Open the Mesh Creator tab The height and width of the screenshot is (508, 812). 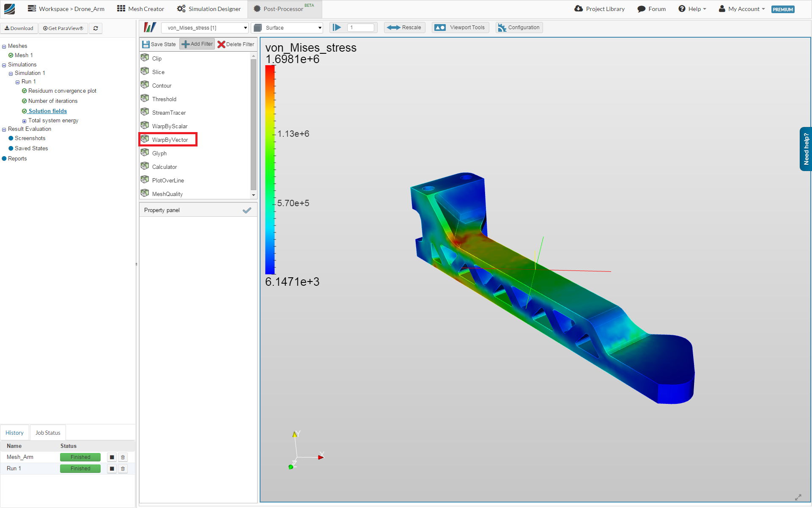click(140, 9)
